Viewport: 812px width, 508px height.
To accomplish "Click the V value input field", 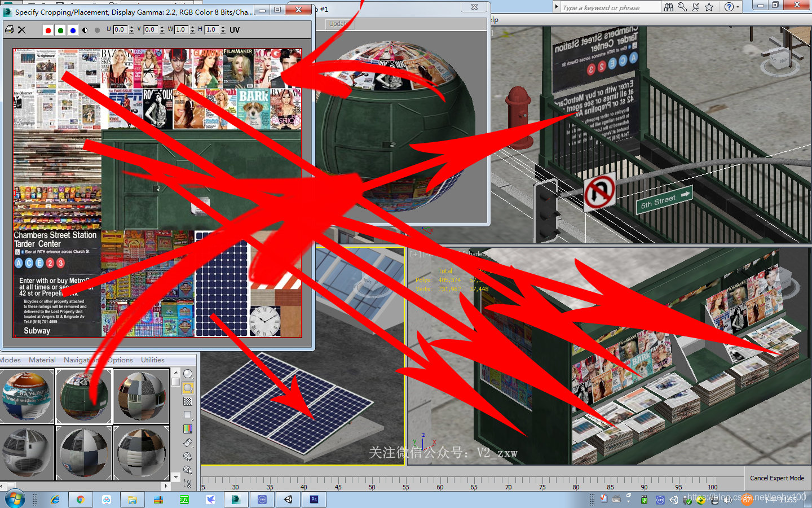I will pos(151,29).
